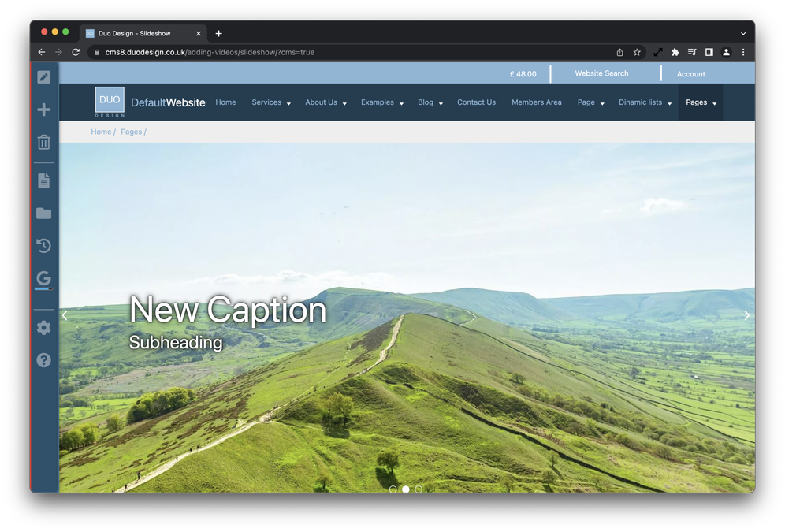Screen dimensions: 785x532
Task: Click the pencil edit icon in sidebar
Action: tap(44, 77)
